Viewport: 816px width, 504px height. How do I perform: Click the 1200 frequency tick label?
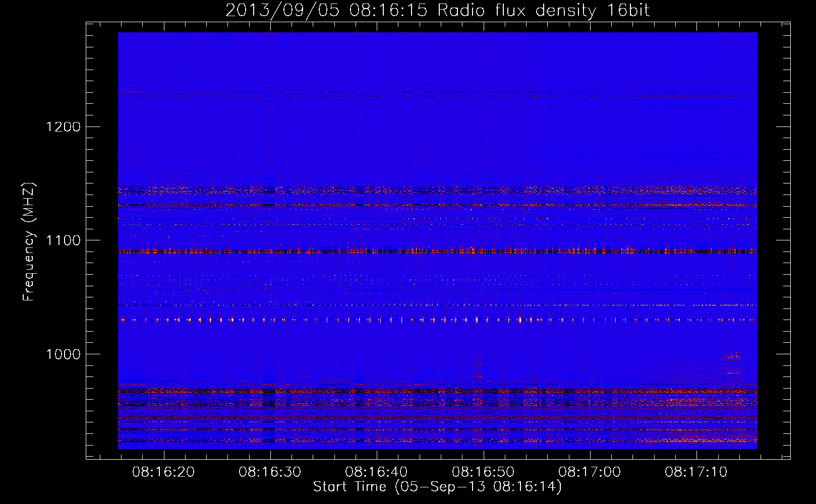(63, 127)
